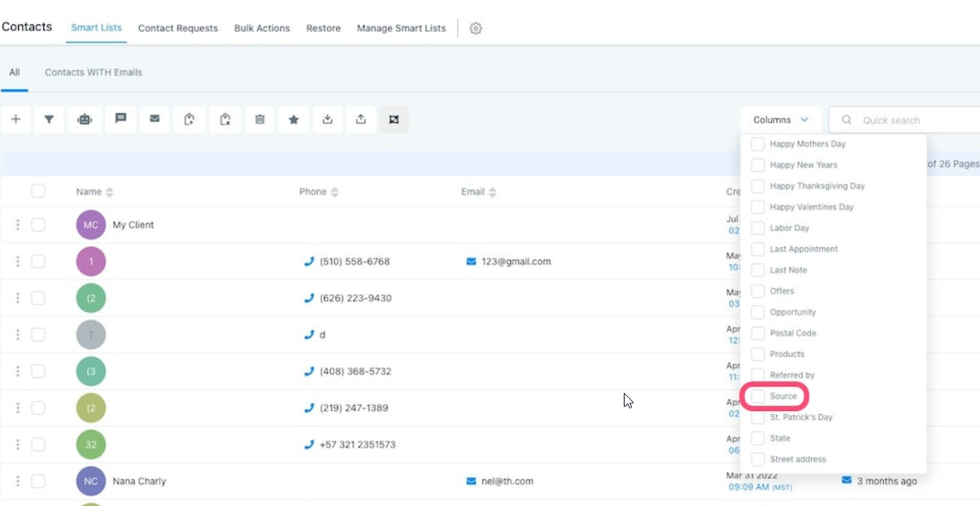Image resolution: width=980 pixels, height=506 pixels.
Task: Open three-dot menu for Nana Charly row
Action: tap(18, 481)
